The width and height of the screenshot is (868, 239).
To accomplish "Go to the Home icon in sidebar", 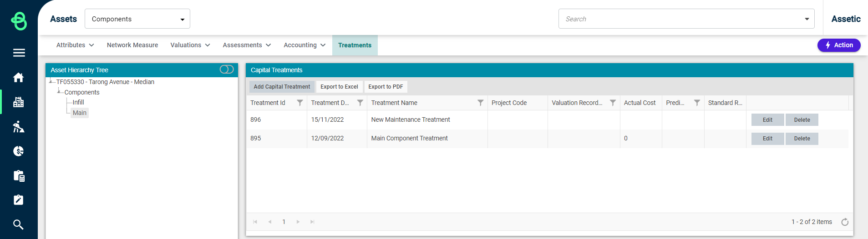I will (19, 78).
